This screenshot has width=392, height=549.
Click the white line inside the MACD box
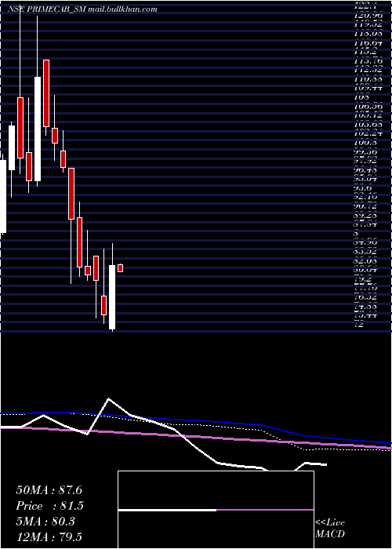[167, 510]
